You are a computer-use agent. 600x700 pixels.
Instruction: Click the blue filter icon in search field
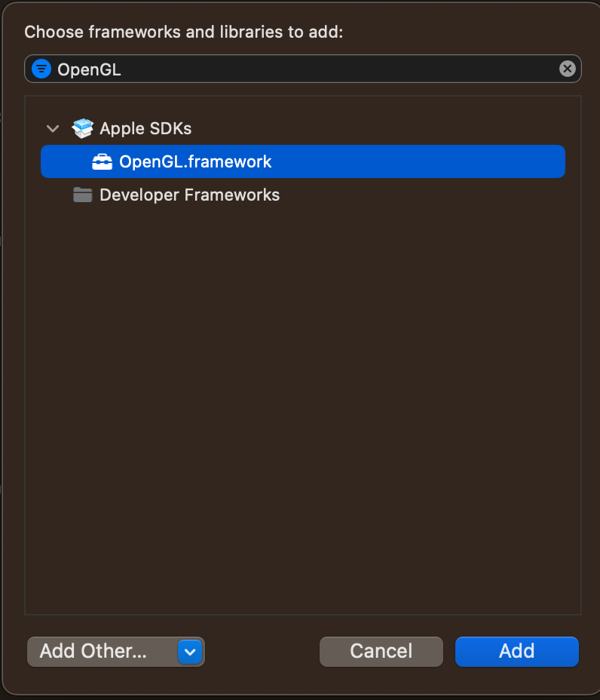[41, 69]
